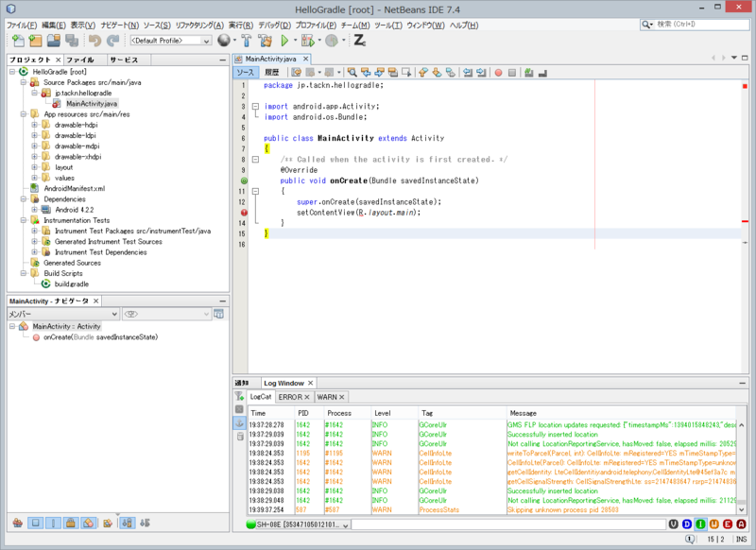Click the Uncomment icon in editor toolbar
756x550 pixels.
coord(542,73)
